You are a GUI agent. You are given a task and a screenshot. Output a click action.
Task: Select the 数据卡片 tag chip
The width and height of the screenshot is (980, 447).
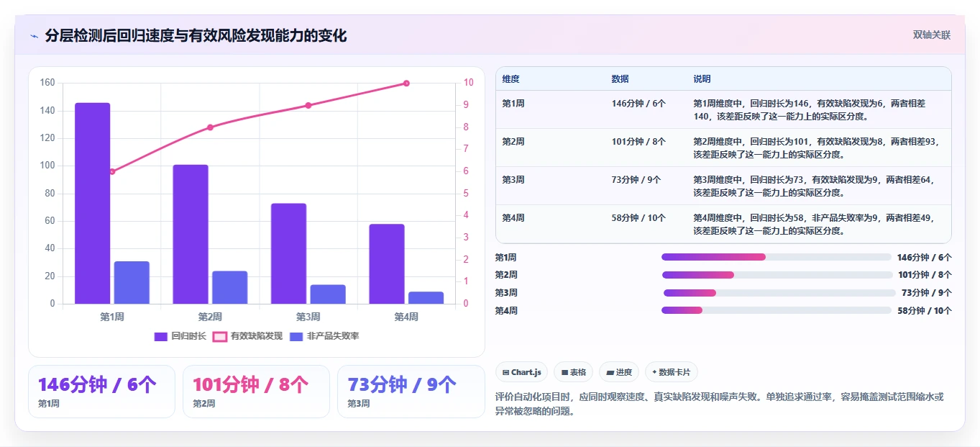pyautogui.click(x=671, y=372)
